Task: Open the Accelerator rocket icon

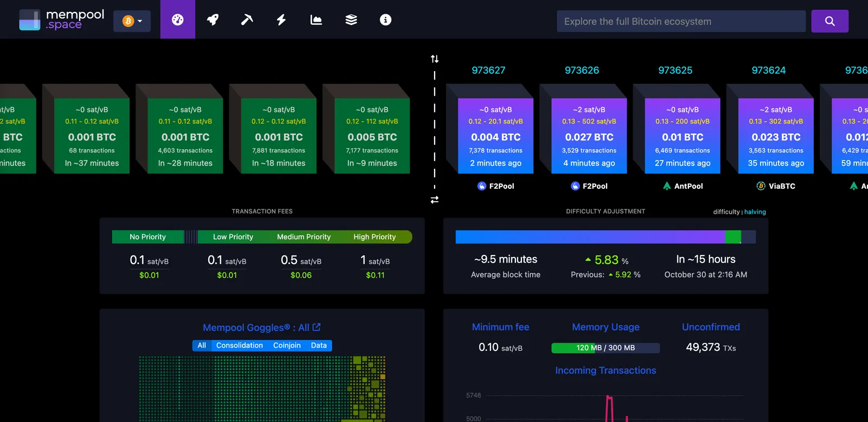Action: pyautogui.click(x=213, y=20)
